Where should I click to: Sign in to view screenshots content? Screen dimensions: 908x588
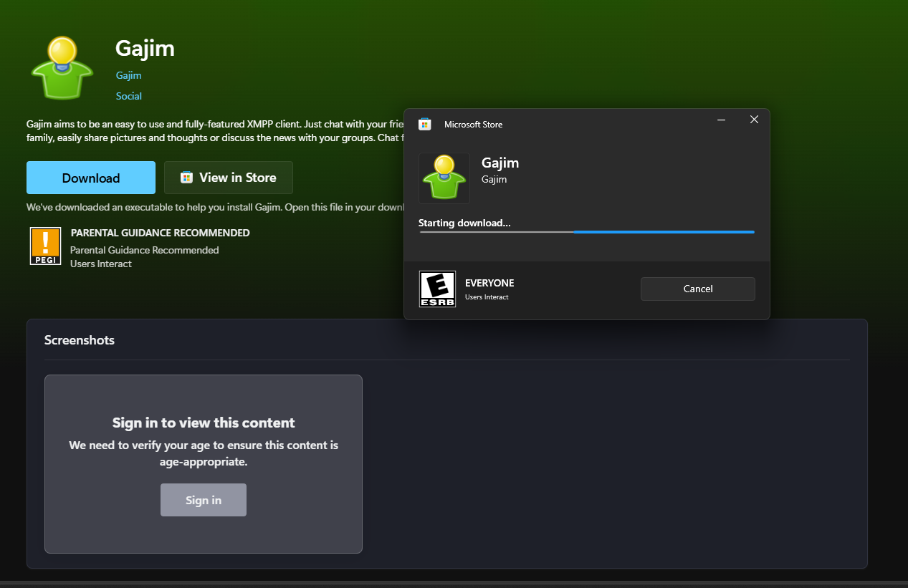pos(204,500)
